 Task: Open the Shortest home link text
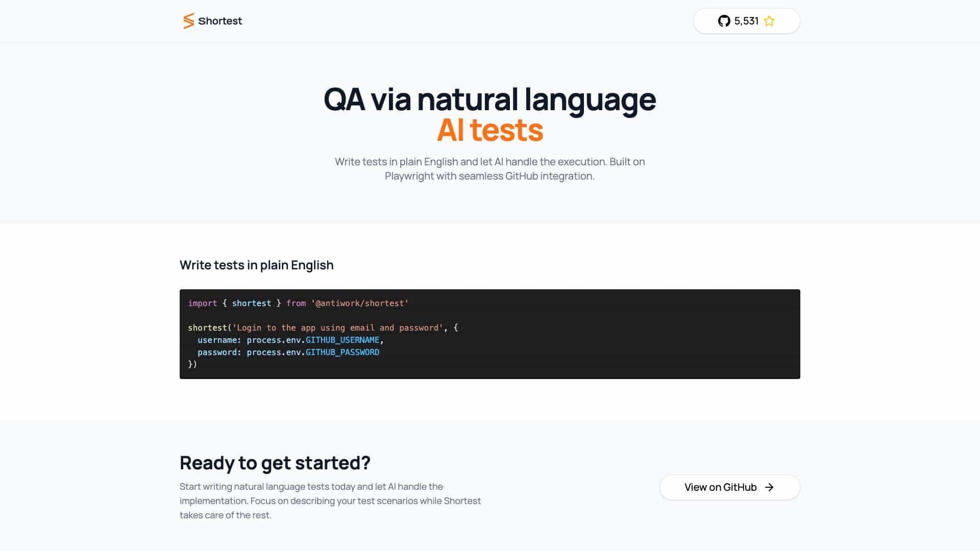[x=220, y=21]
